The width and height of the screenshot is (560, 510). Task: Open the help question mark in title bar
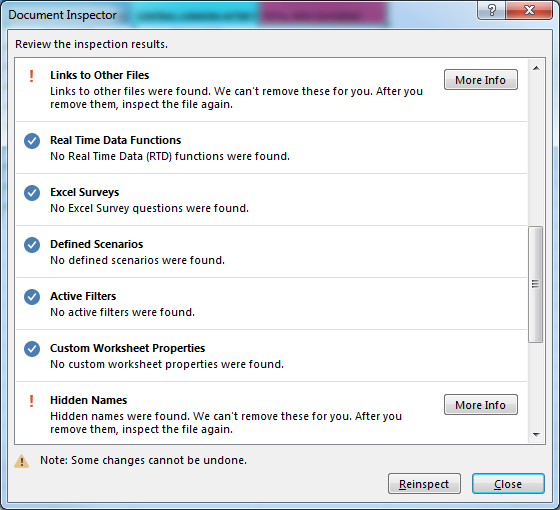click(x=491, y=10)
